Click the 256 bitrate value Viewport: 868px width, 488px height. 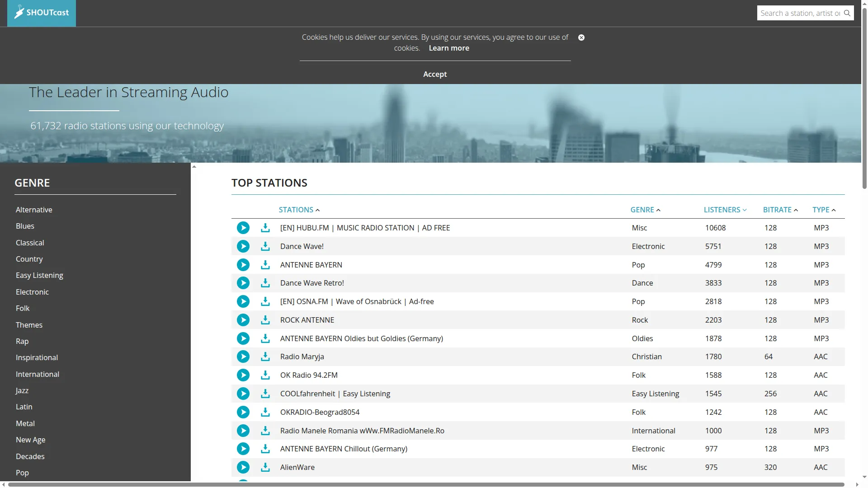click(770, 394)
